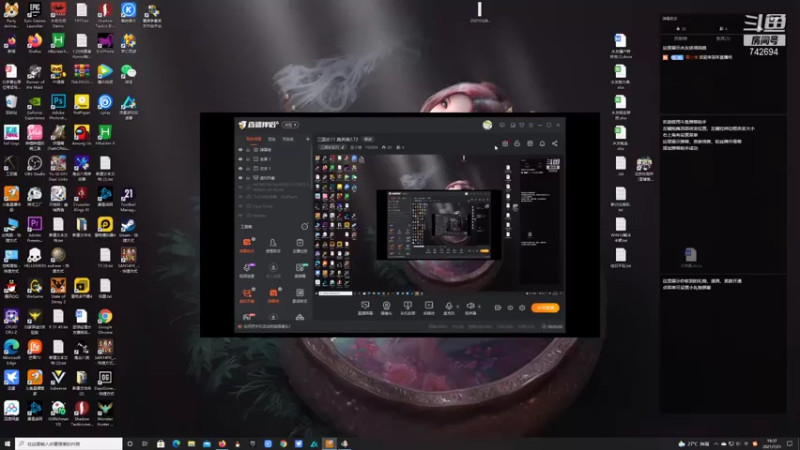This screenshot has width=800, height=450.
Task: Toggle the lock on the 文本 1 source
Action: pos(248,168)
